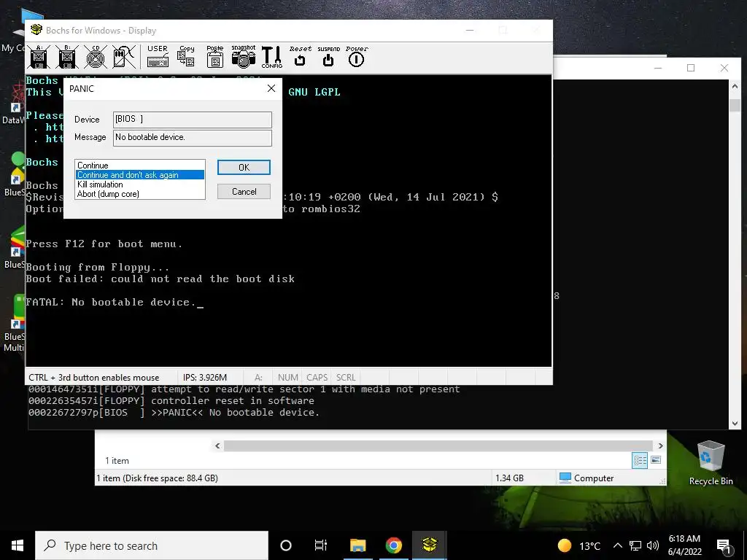This screenshot has height=560, width=747.
Task: Click the horizontal scrollbar right arrow in Explorer
Action: [x=660, y=446]
